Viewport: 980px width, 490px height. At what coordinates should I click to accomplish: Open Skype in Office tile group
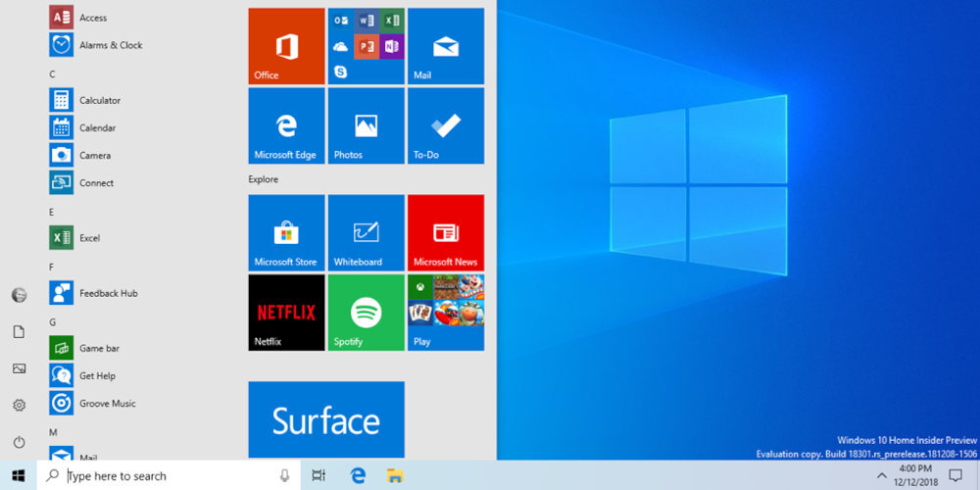341,72
